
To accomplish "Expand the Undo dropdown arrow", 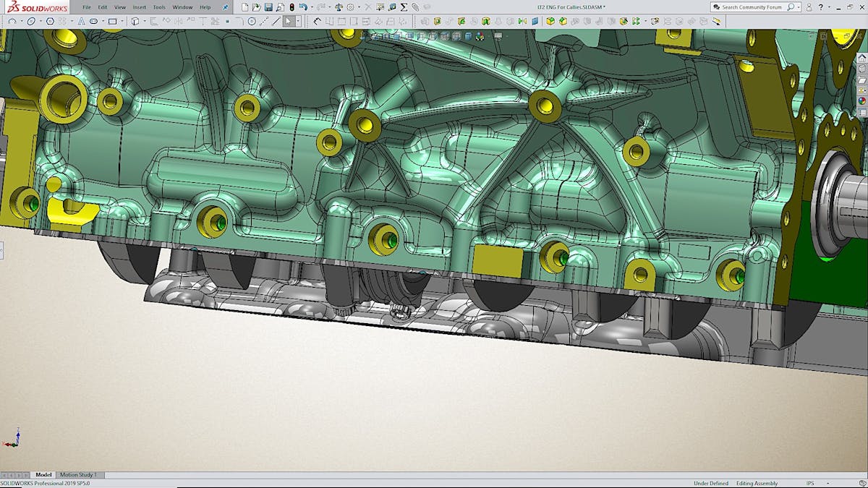I will coord(311,7).
